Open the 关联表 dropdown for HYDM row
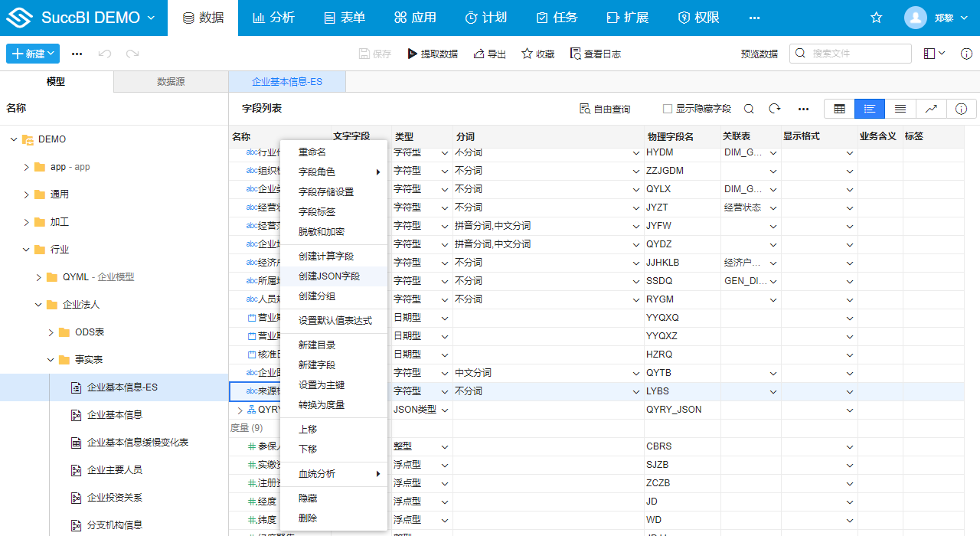980x536 pixels. point(773,152)
